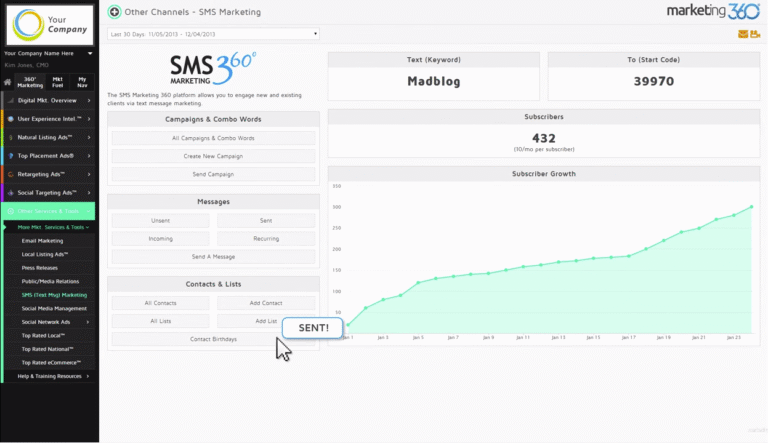Click the Madblog keyword text
The width and height of the screenshot is (768, 443).
(x=433, y=81)
